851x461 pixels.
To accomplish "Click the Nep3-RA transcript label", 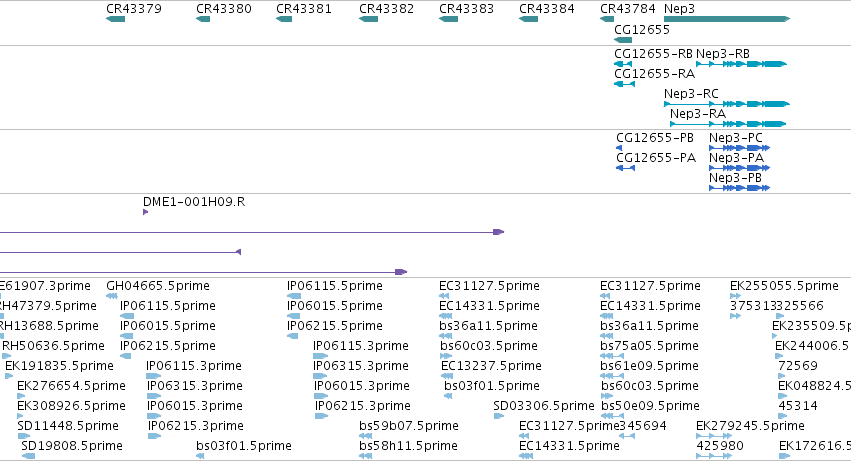I will [x=698, y=113].
